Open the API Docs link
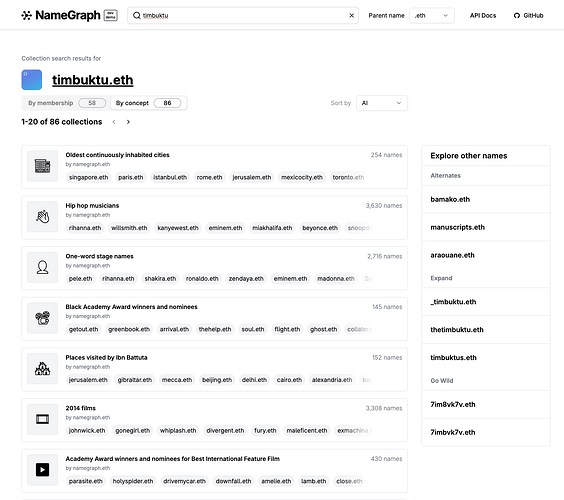This screenshot has height=500, width=564. tap(483, 15)
